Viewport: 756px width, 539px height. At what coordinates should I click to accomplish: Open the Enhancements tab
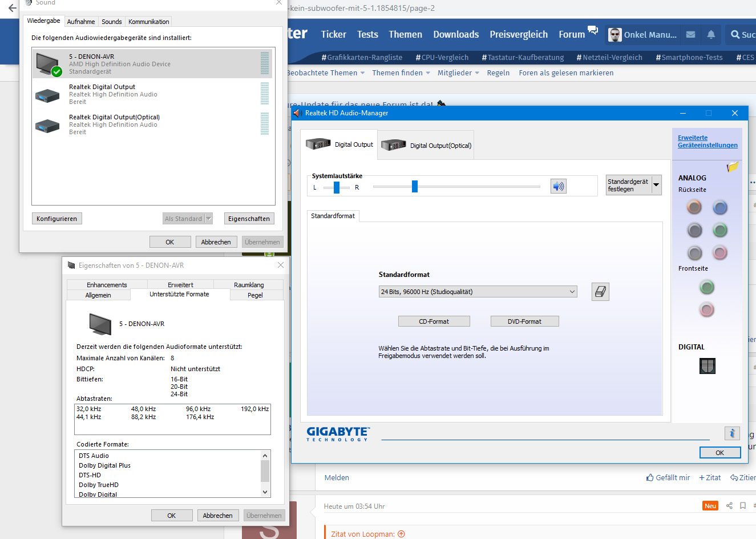point(107,285)
